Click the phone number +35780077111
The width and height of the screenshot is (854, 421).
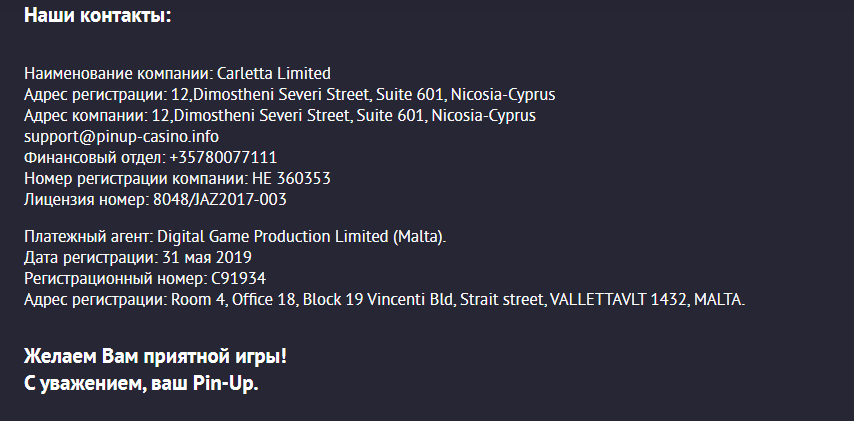(223, 157)
